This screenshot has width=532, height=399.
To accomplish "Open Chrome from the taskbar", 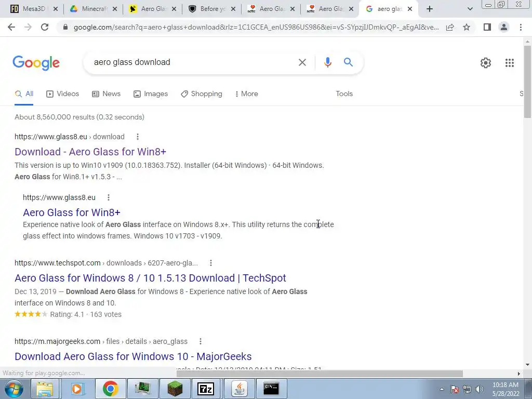I will tap(110, 389).
